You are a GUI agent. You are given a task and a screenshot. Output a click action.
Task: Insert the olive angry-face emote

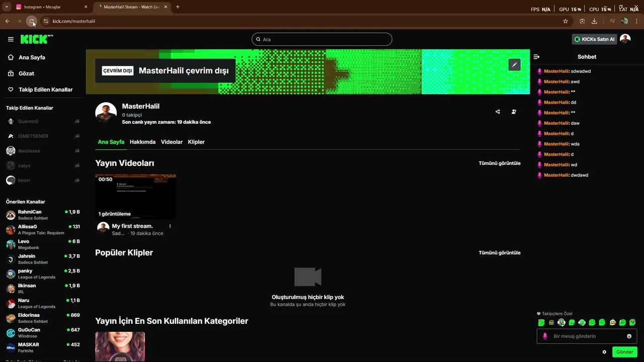click(551, 322)
